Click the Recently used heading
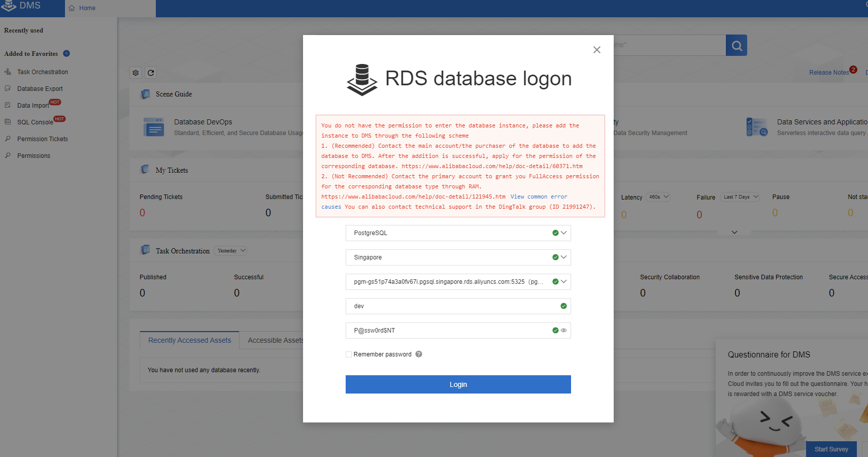868x457 pixels. click(23, 30)
